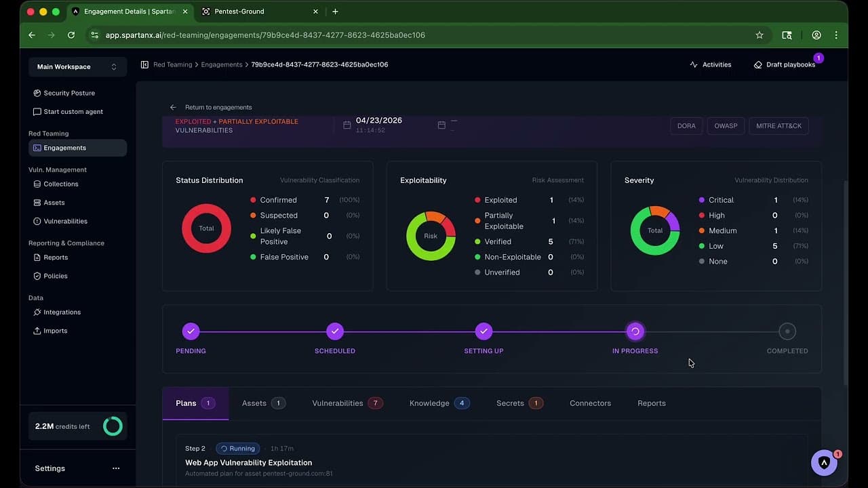Click the IN PROGRESS step on progress timeline
The image size is (868, 488).
[x=635, y=331]
